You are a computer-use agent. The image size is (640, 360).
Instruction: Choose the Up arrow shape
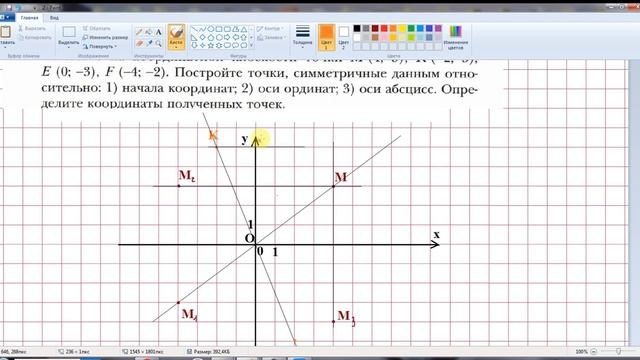244,38
